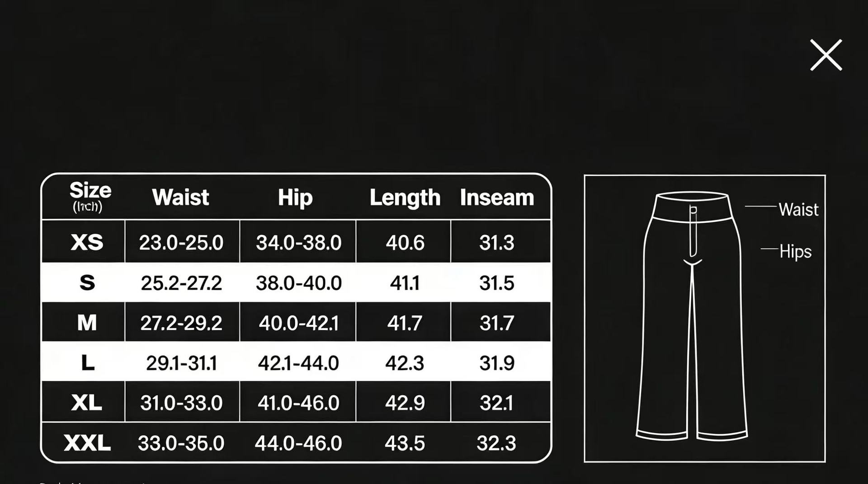
Task: Click the L length value 42.3
Action: (x=405, y=363)
